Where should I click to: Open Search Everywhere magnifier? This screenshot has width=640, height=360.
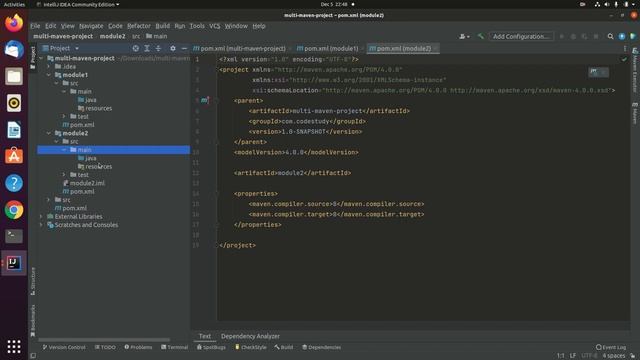[610, 36]
